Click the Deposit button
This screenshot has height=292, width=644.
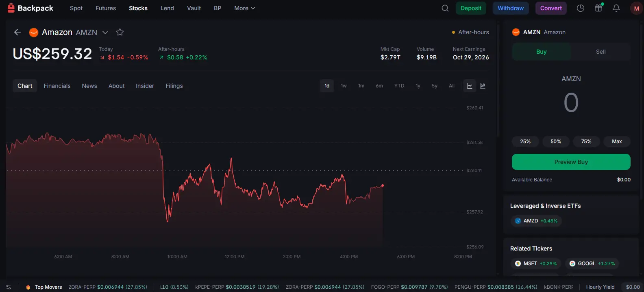click(x=471, y=8)
